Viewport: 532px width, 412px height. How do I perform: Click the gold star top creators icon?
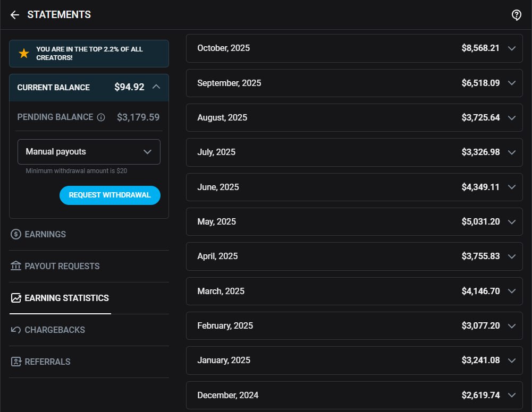pyautogui.click(x=24, y=54)
